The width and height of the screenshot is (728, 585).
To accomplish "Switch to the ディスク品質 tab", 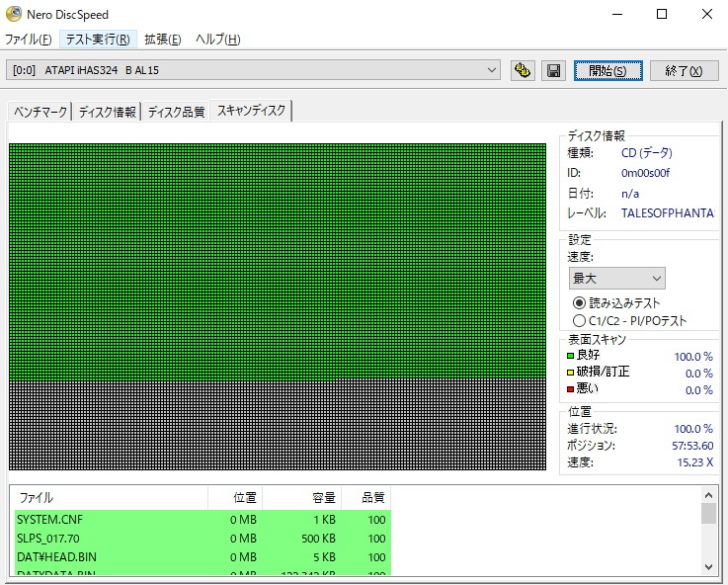I will (x=176, y=112).
